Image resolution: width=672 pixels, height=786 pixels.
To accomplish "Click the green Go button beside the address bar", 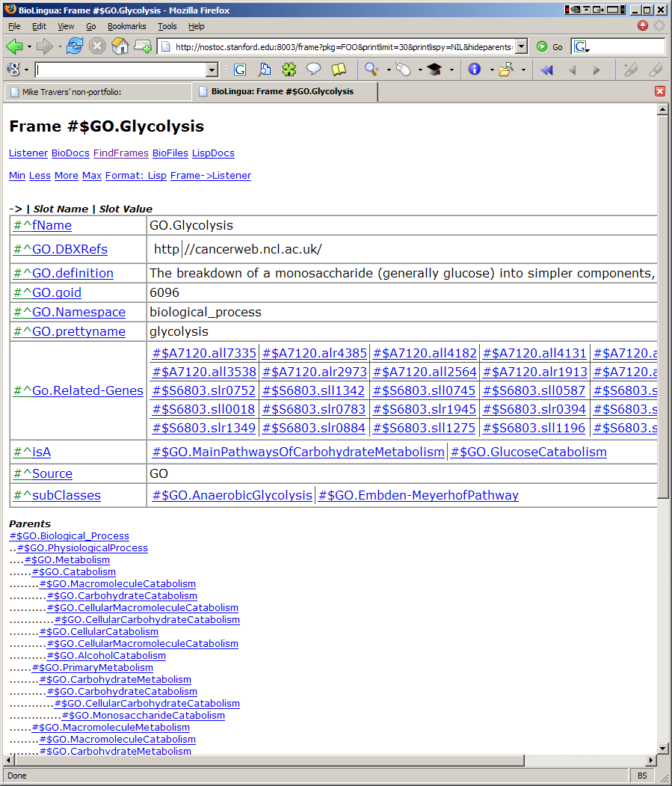I will tap(549, 46).
